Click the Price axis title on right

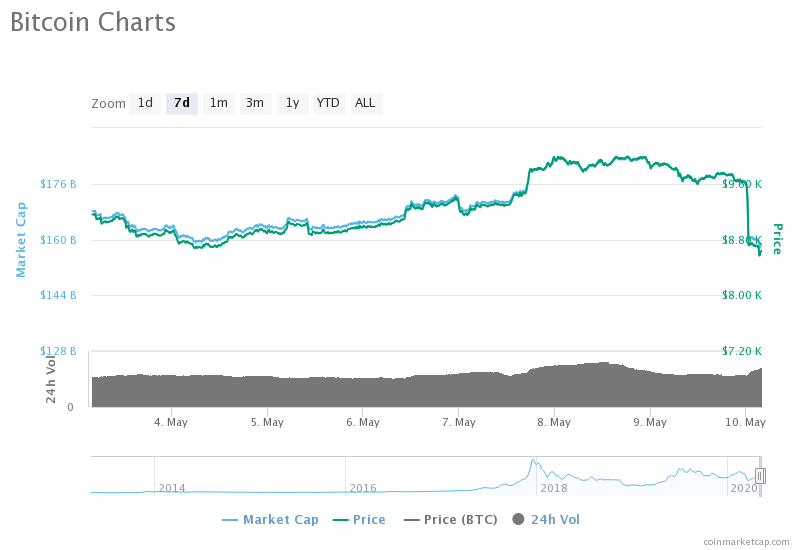(x=778, y=239)
